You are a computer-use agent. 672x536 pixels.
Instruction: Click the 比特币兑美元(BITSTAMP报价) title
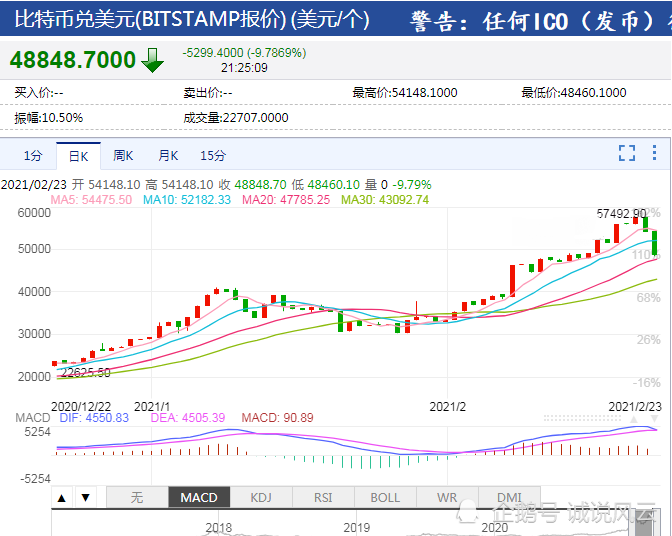(192, 19)
